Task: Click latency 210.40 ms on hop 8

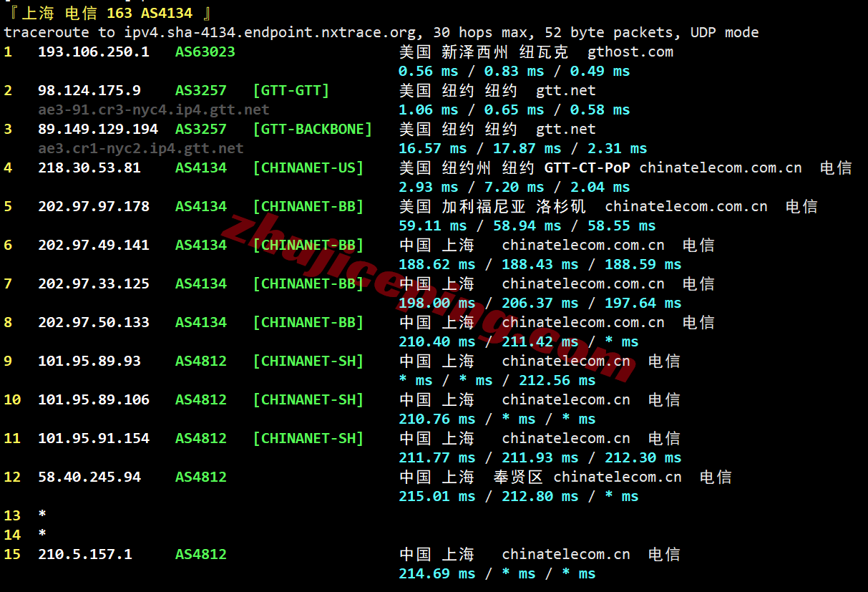Action: 437,341
